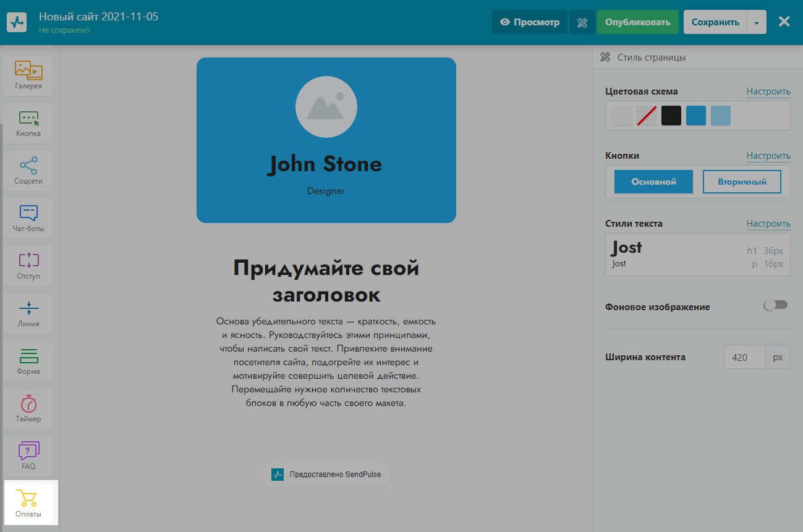Open page style via the brush icon button

coord(582,22)
